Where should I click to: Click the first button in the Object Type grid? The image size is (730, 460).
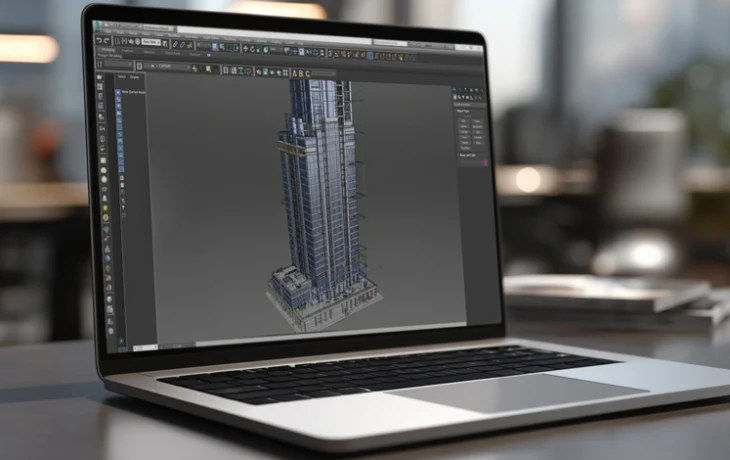(465, 121)
